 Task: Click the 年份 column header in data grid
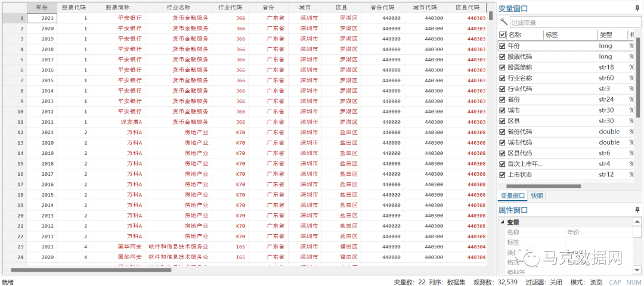(42, 8)
